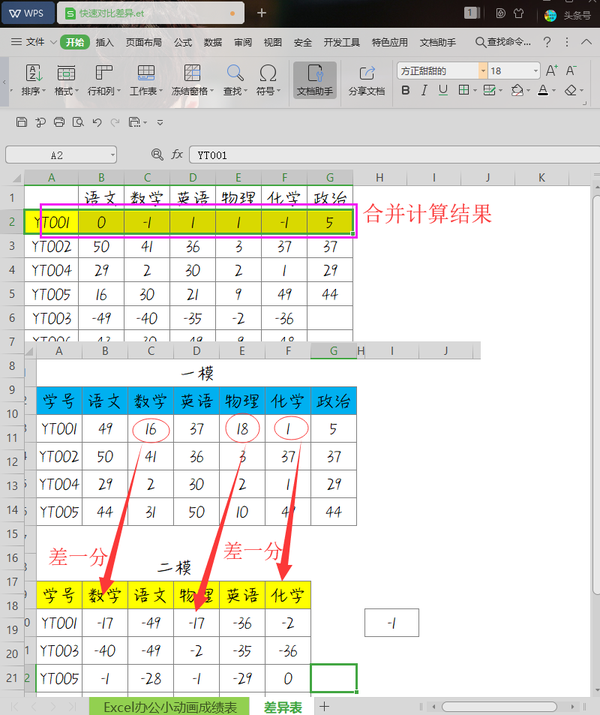Toggle the Document Assistant (文档助手) button
The image size is (600, 715).
pos(315,80)
